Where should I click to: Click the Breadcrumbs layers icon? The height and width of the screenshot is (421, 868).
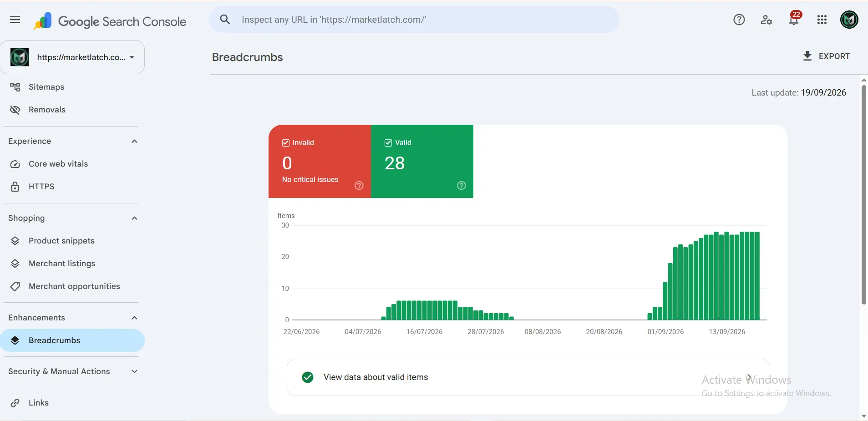coord(15,340)
